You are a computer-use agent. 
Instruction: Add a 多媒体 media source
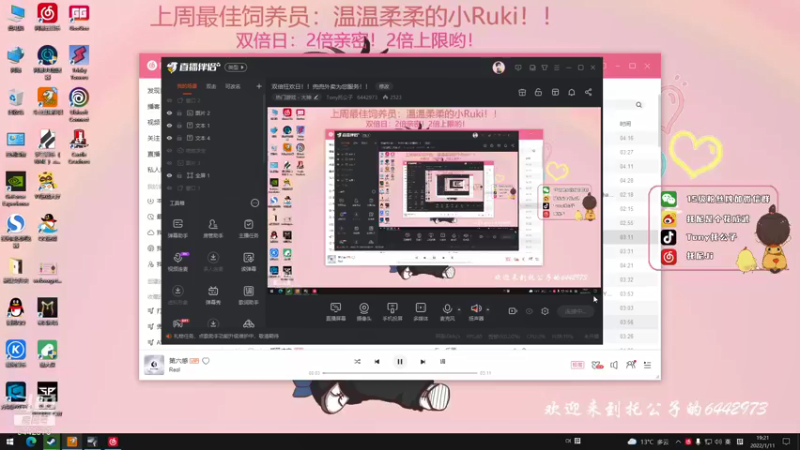click(x=420, y=311)
